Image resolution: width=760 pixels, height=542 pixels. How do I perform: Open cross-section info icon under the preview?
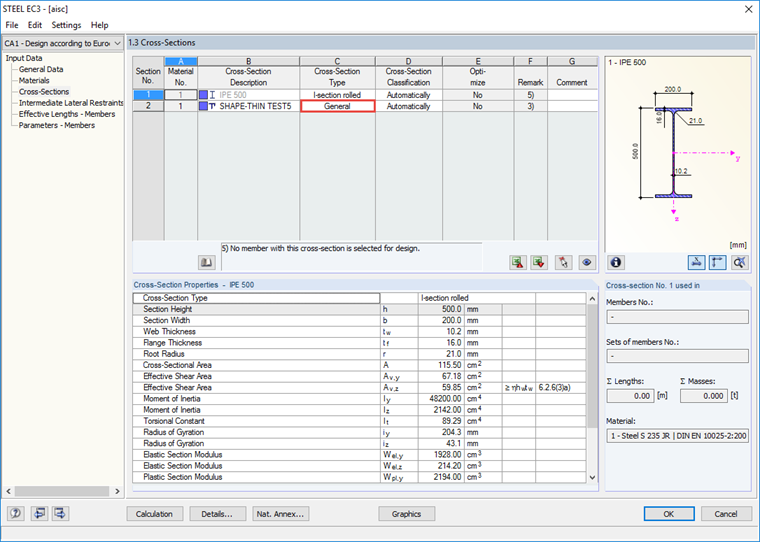[x=616, y=262]
